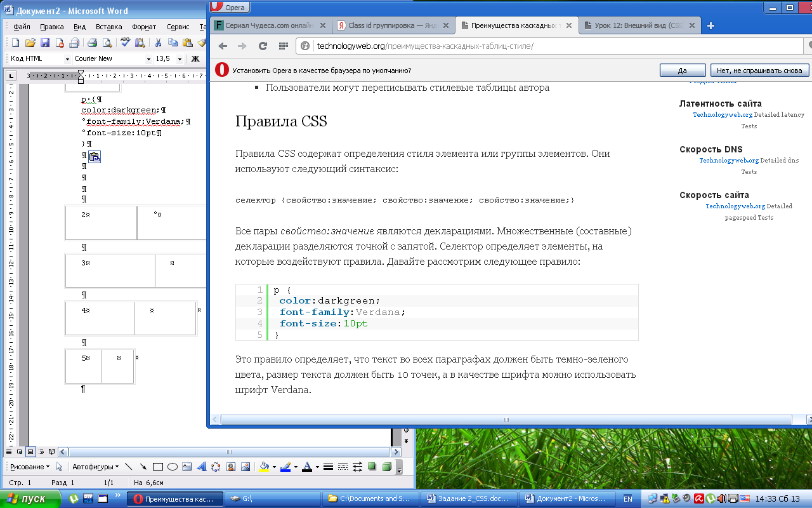Open shadow style options
The width and height of the screenshot is (812, 508).
pos(372,467)
